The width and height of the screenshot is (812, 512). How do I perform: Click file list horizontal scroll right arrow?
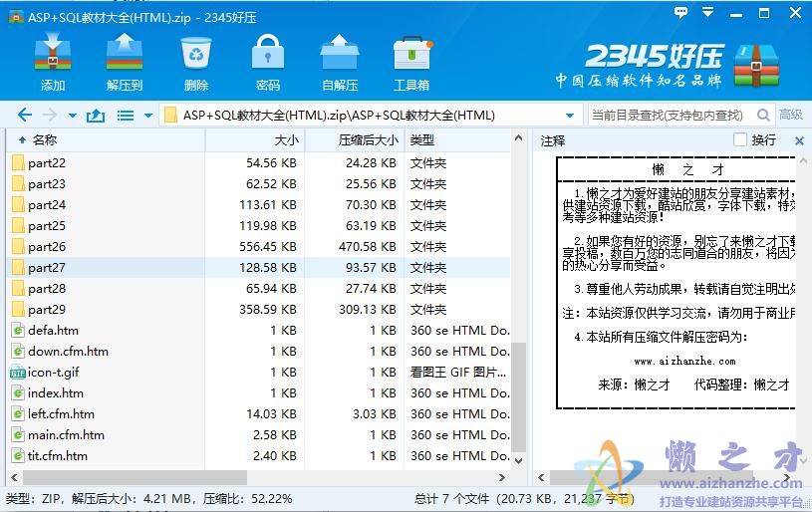point(501,477)
